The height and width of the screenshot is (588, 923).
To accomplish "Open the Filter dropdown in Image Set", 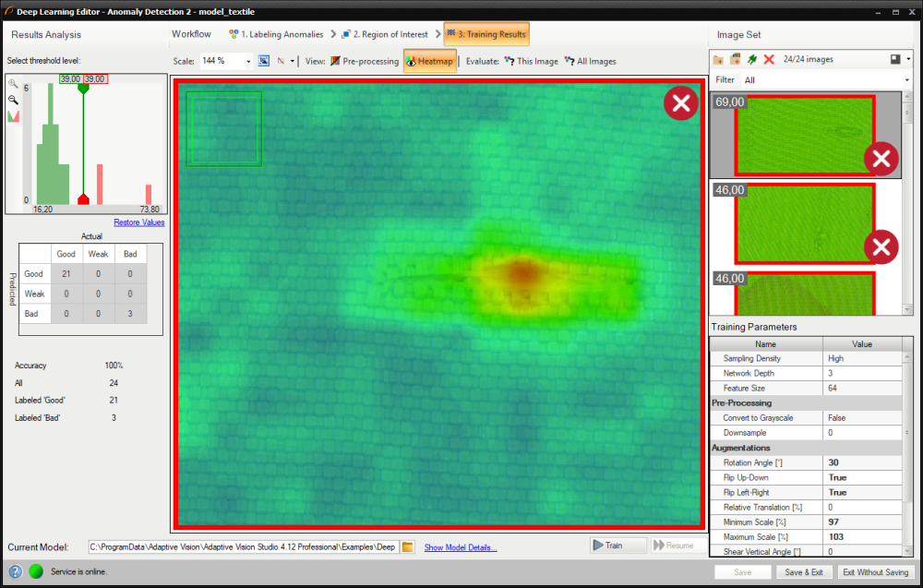I will pos(907,80).
